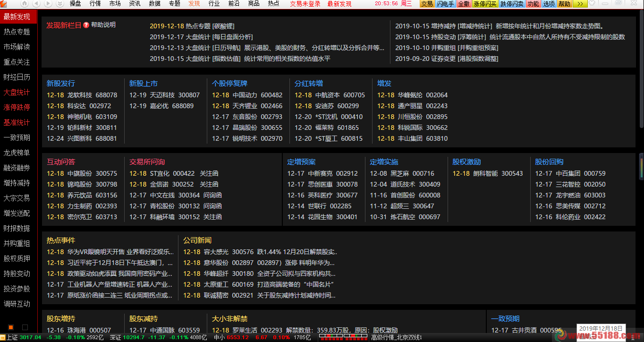This screenshot has height=342, width=644.
Task: Select the dark second page indicator square
Action: pyautogui.click(x=25, y=327)
